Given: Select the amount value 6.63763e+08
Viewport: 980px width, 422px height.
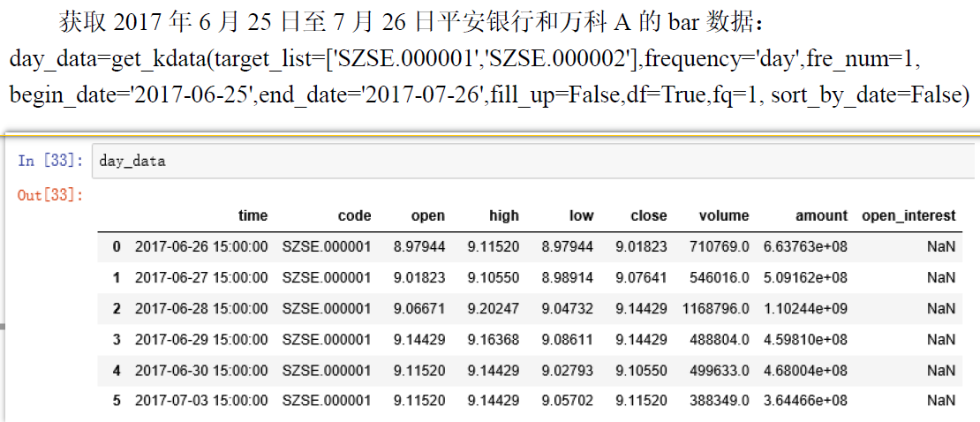Looking at the screenshot, I should click(805, 247).
